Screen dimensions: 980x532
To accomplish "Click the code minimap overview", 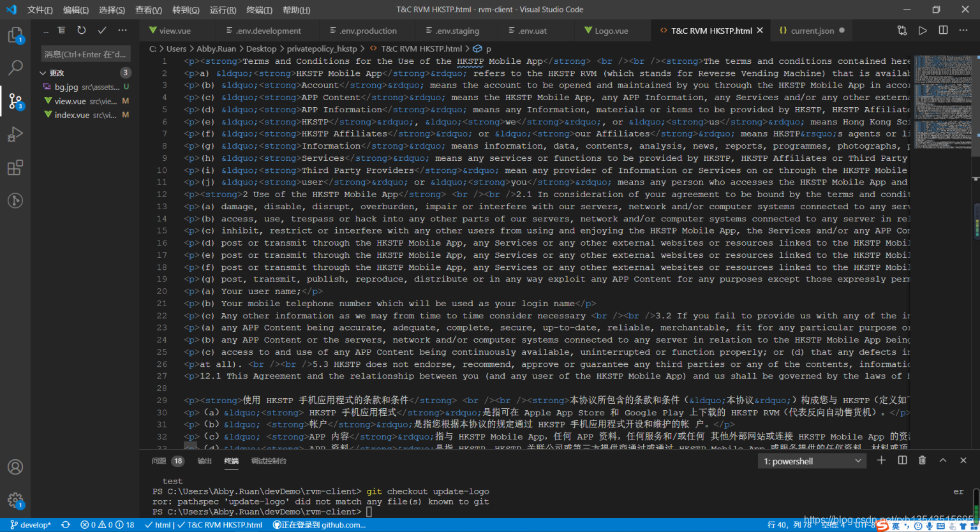I will [943, 102].
